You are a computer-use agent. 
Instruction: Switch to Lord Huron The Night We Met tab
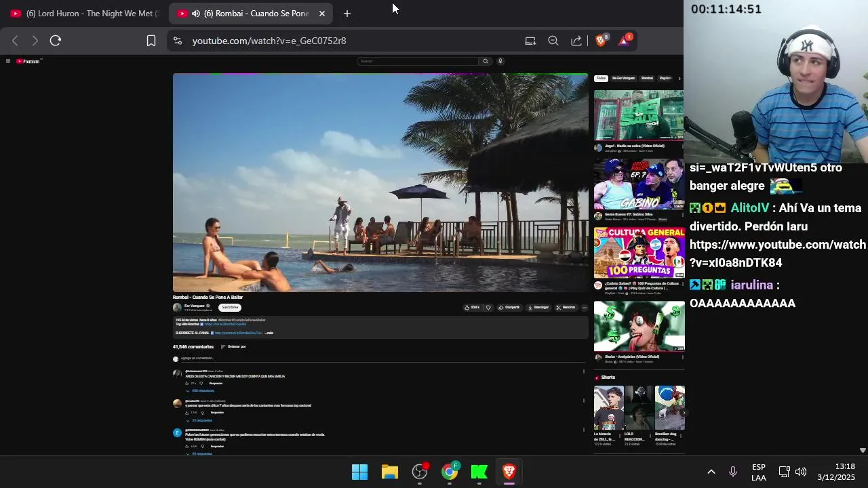85,14
